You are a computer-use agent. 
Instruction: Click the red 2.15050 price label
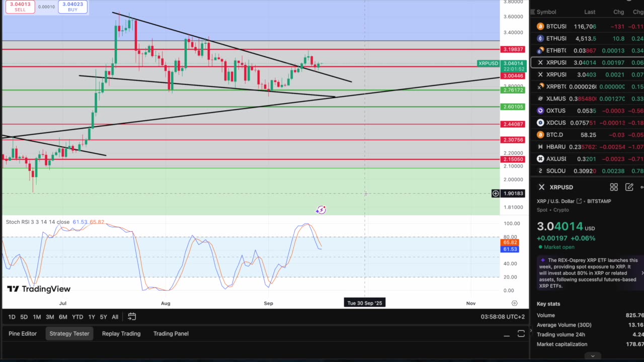click(513, 159)
